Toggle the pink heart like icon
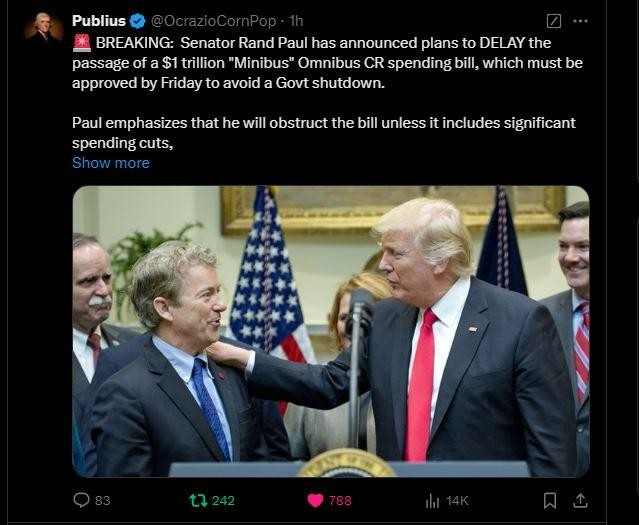This screenshot has width=639, height=525. (315, 501)
